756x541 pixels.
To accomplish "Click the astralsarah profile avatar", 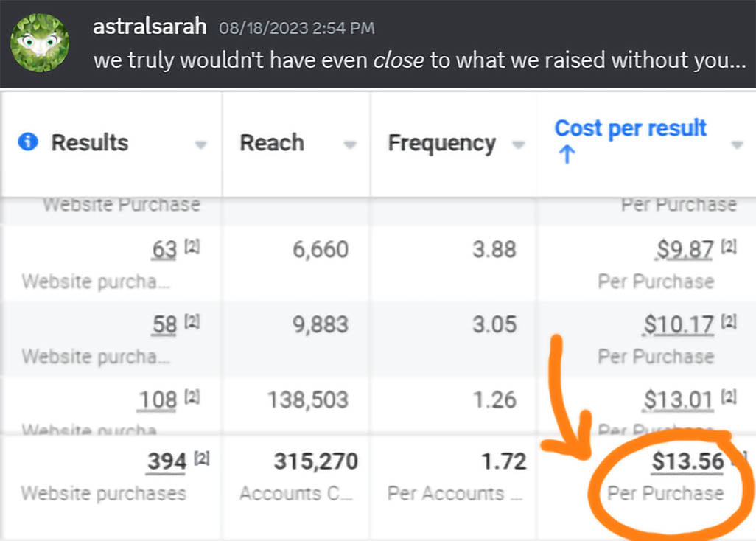I will pyautogui.click(x=40, y=43).
